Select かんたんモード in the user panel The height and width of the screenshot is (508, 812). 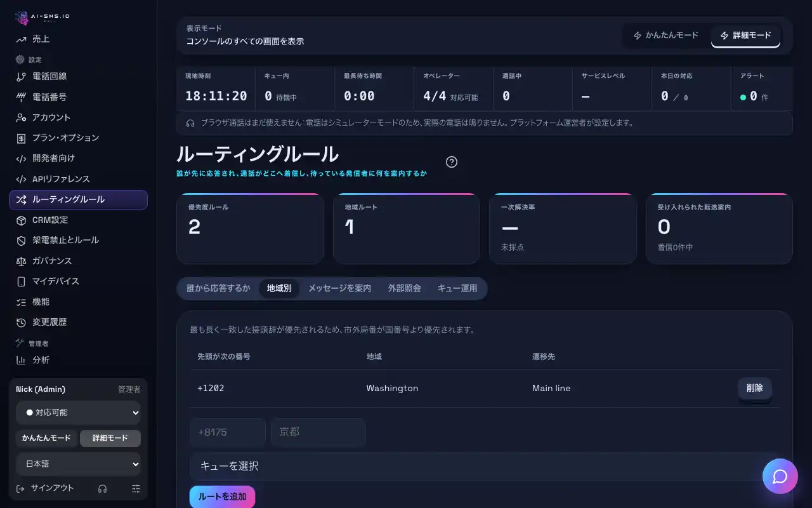(x=46, y=438)
